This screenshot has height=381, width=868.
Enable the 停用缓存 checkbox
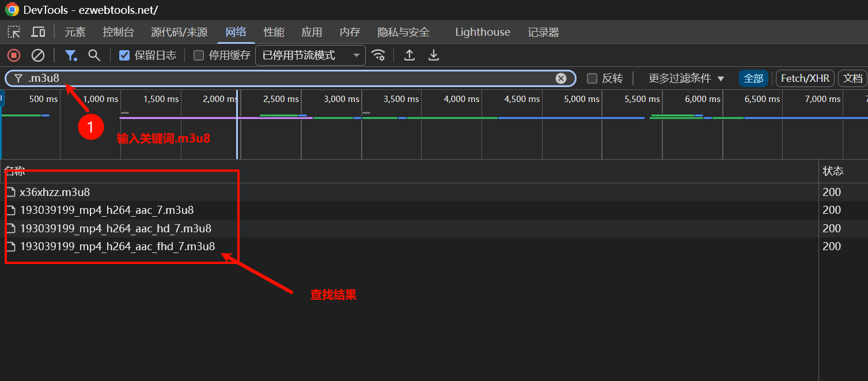(198, 55)
